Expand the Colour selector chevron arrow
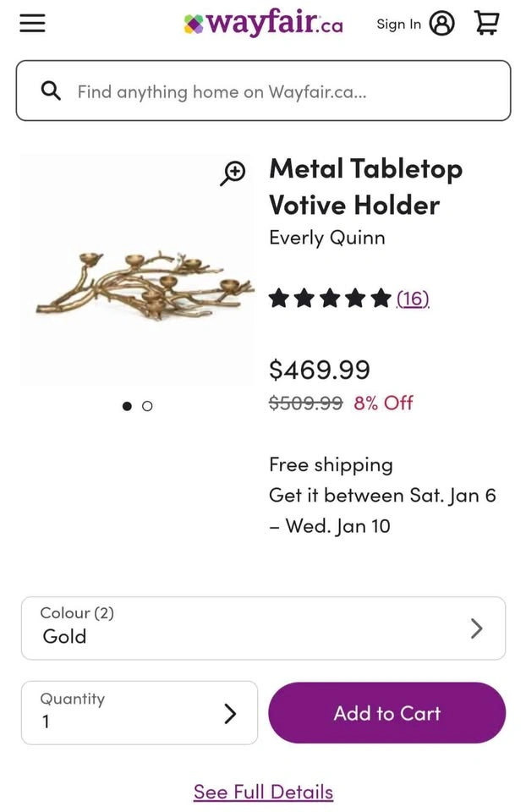Screen dimensions: 526x812 click(476, 628)
